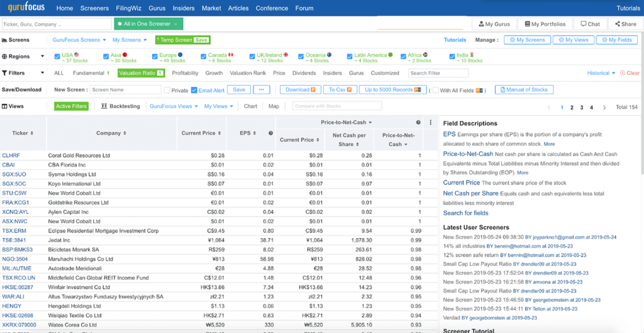Go to results page 2
This screenshot has width=644, height=333.
[x=572, y=107]
